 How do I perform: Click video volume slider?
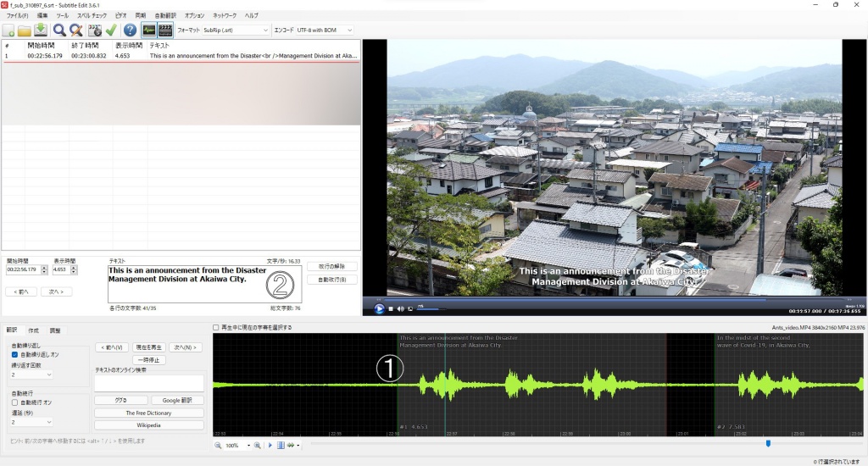tap(431, 308)
